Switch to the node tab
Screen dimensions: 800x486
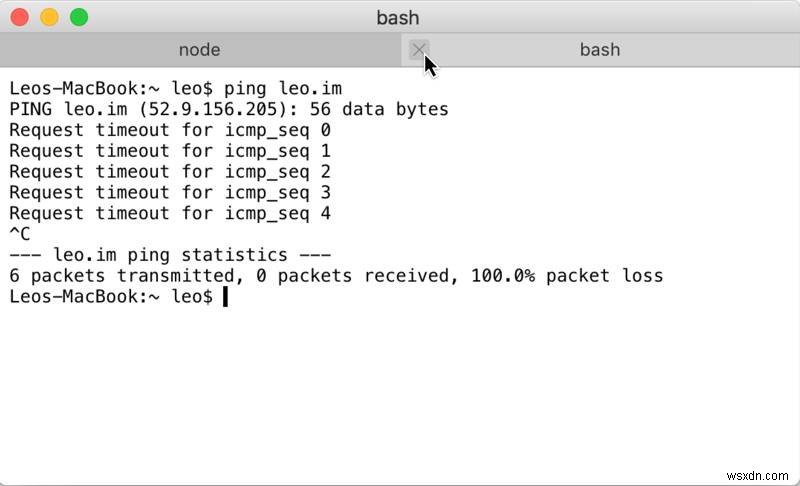click(x=199, y=50)
